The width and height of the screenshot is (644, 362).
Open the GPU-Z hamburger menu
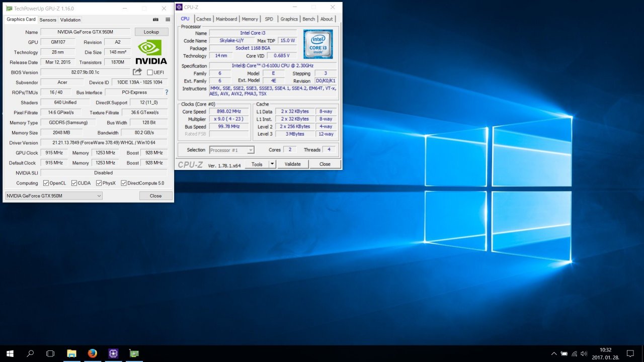point(168,20)
